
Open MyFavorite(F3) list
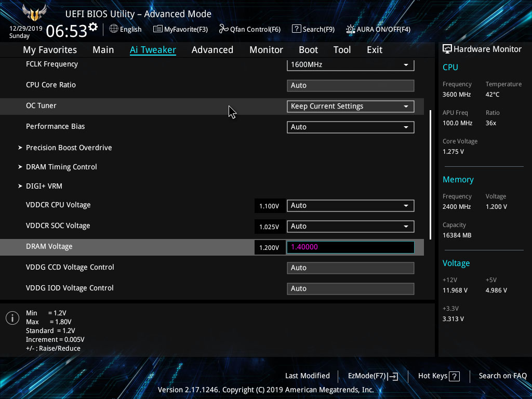pyautogui.click(x=180, y=29)
